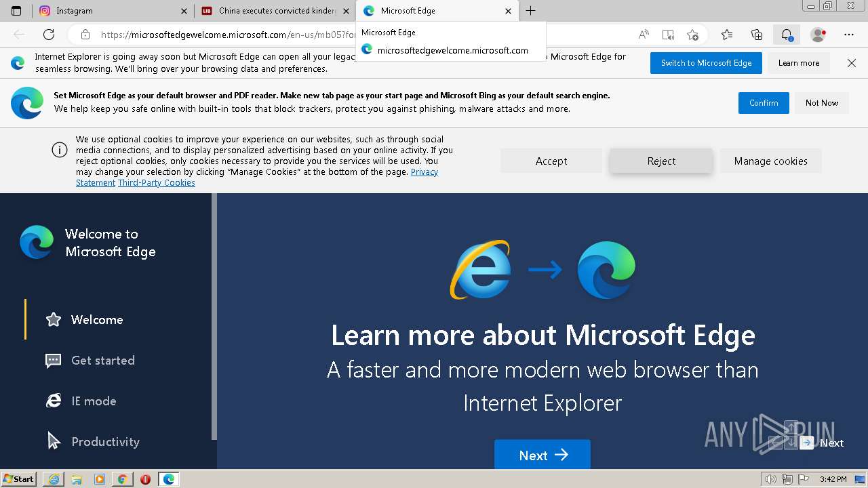Click the Microsoft Edge logo in sidebar
Viewport: 868px width, 488px height.
[x=37, y=242]
